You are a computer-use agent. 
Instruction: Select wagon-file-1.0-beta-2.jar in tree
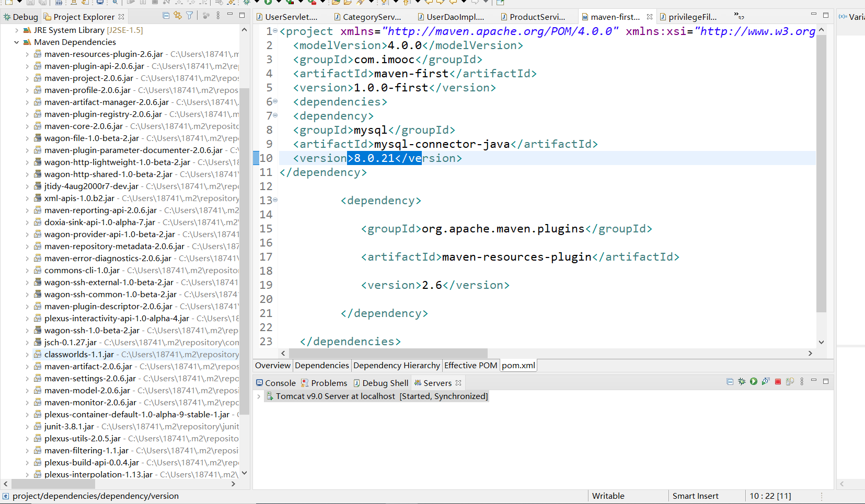pyautogui.click(x=91, y=138)
